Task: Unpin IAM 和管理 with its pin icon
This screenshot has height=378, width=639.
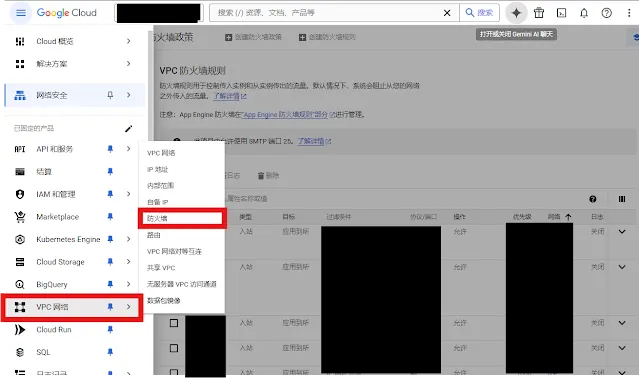Action: tap(110, 194)
